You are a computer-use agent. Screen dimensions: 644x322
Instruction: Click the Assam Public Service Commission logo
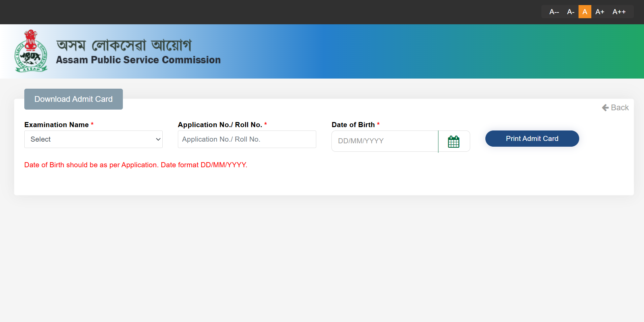point(31,51)
